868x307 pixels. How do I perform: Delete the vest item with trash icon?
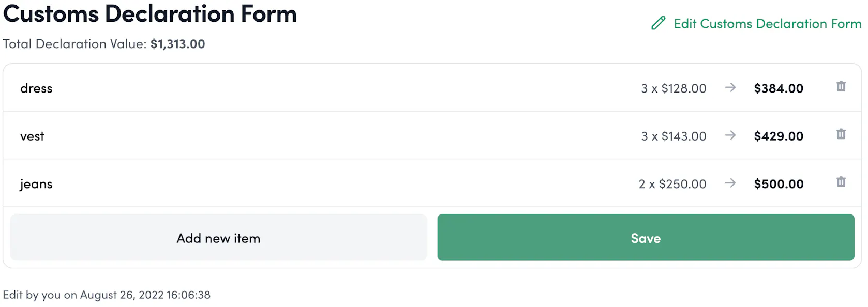[x=841, y=134]
